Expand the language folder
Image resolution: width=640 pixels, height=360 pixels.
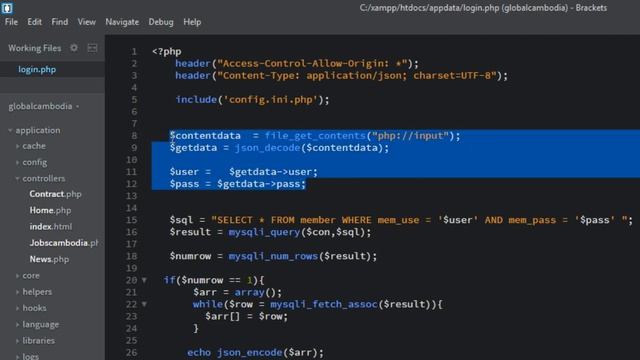[18, 324]
